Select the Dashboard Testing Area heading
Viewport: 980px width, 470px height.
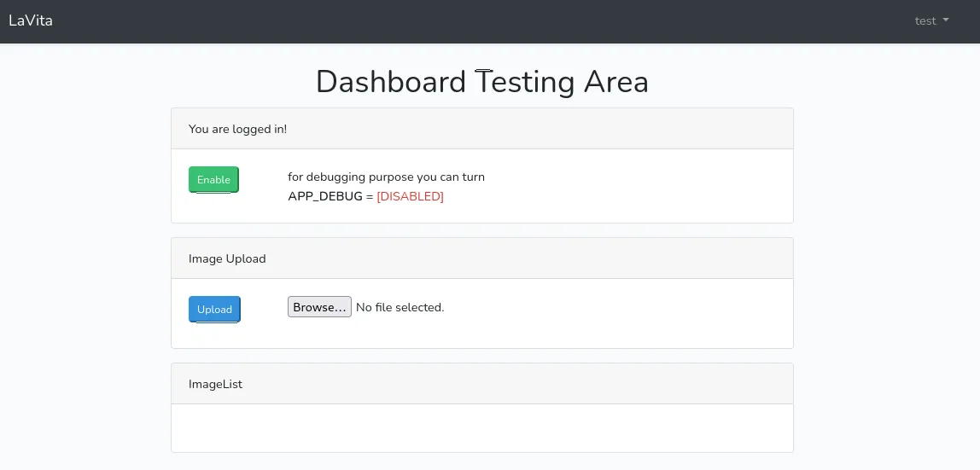(x=481, y=82)
